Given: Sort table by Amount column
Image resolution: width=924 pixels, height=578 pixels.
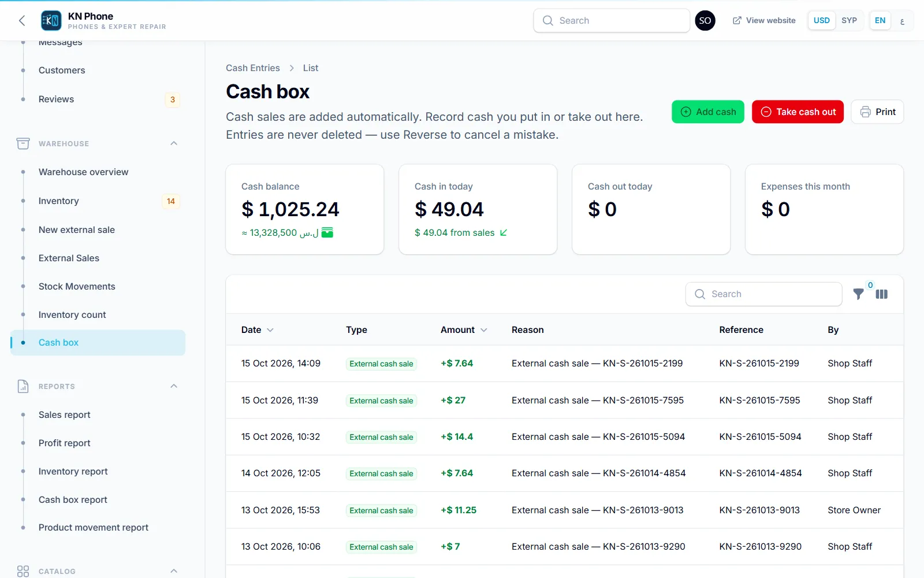Looking at the screenshot, I should pyautogui.click(x=464, y=329).
